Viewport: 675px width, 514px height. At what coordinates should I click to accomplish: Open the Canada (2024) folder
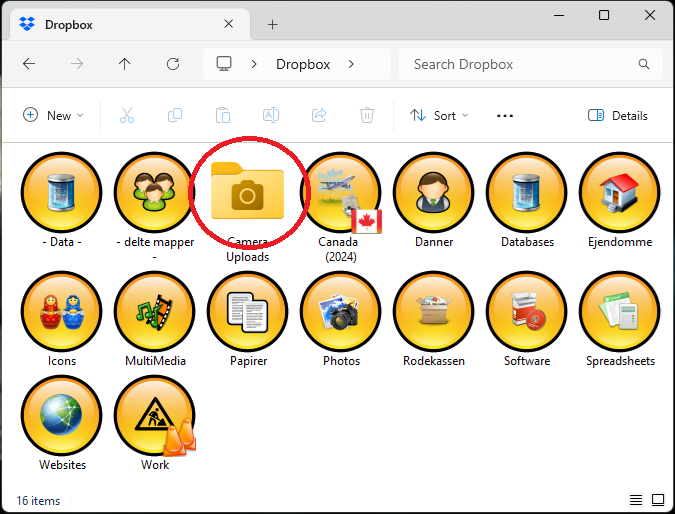(x=340, y=192)
